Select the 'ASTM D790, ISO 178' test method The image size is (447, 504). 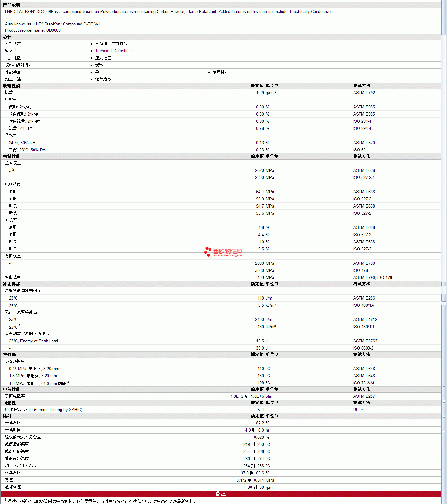coord(372,277)
